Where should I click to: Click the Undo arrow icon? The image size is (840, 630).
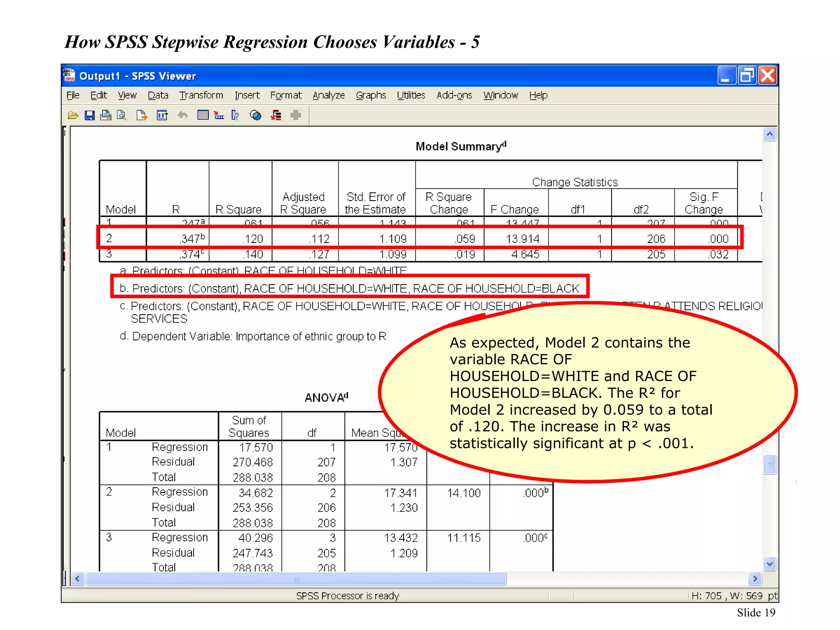pyautogui.click(x=183, y=115)
